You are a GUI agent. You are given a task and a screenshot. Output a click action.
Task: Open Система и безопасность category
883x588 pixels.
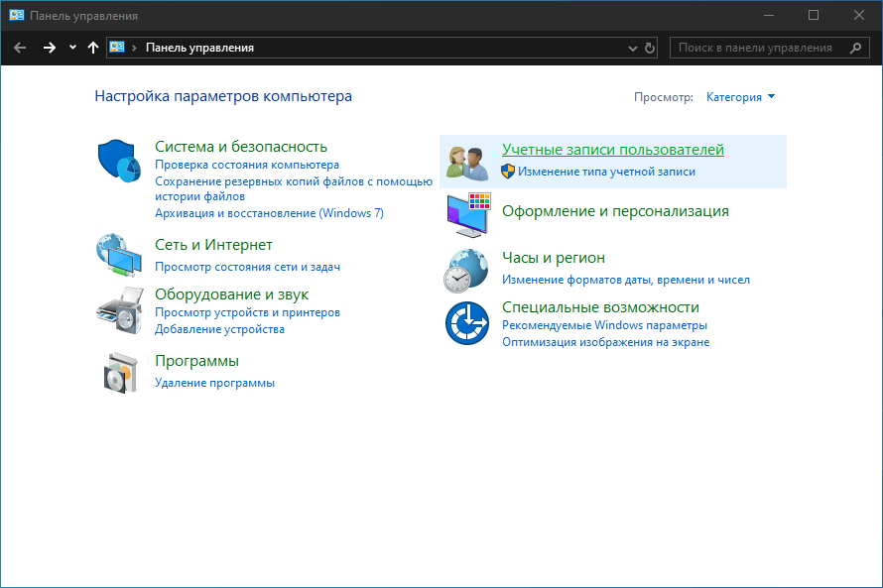point(241,147)
